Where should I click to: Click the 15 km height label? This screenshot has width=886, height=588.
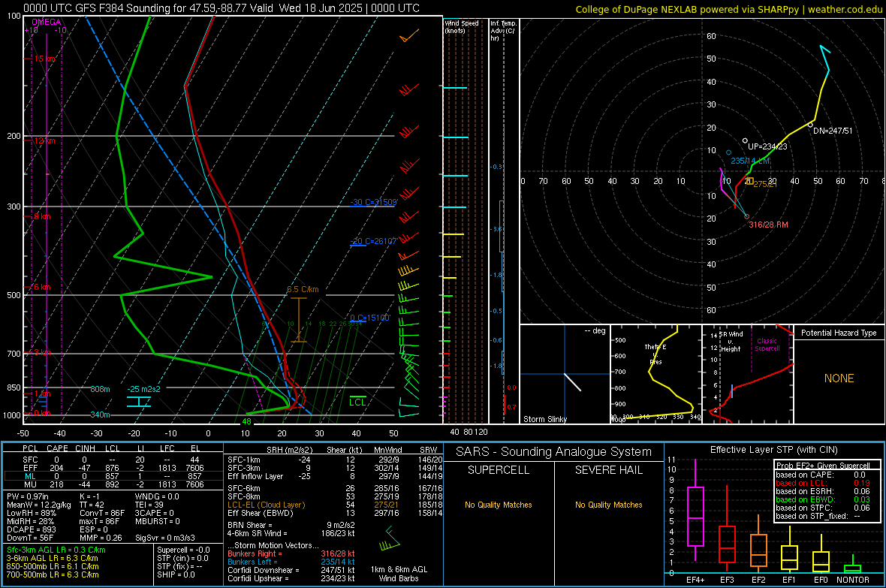(45, 59)
